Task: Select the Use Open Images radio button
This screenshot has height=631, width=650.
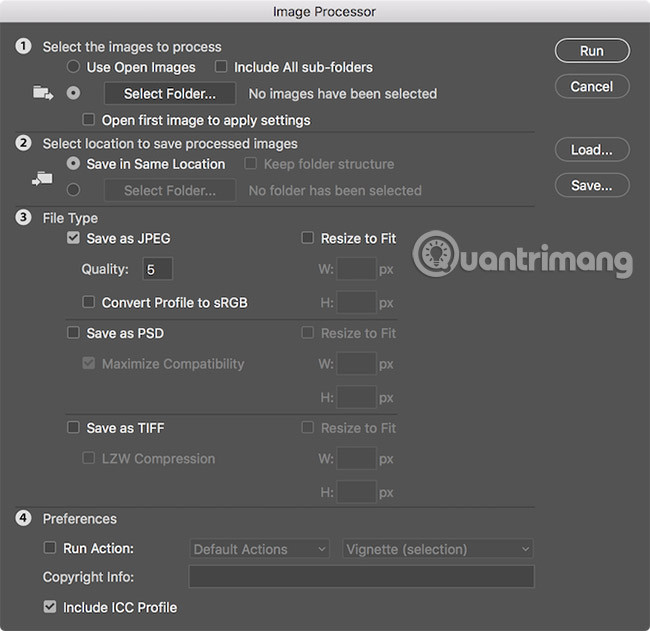Action: (73, 67)
